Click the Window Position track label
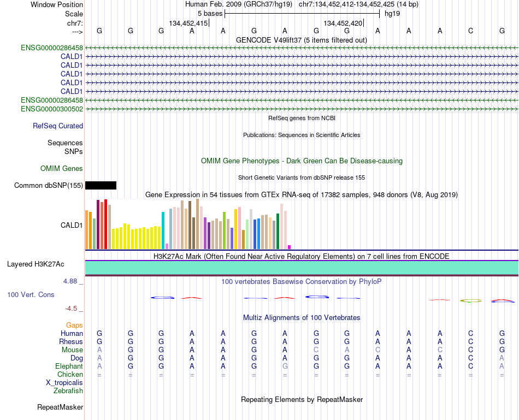Screen dimensions: 519x420 57,4
